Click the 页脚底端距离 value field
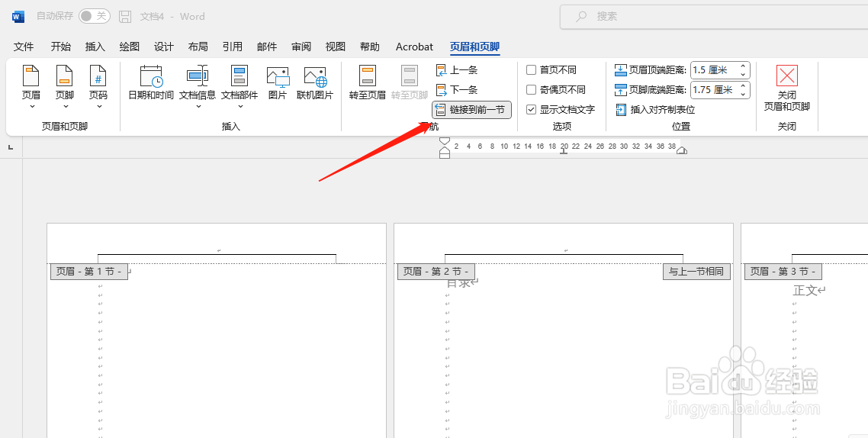The image size is (868, 438). point(715,90)
